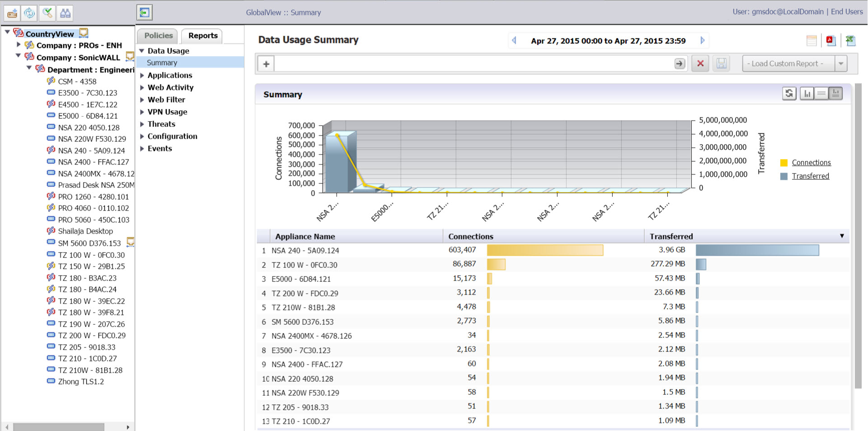Click the magnifier with checkmark toolbar icon
Viewport: 868px width, 431px height.
pos(47,13)
